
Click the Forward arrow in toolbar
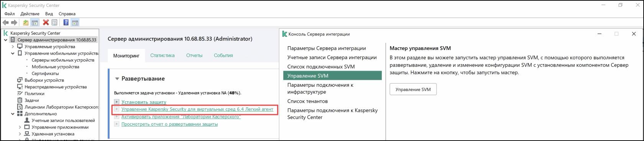pos(14,23)
